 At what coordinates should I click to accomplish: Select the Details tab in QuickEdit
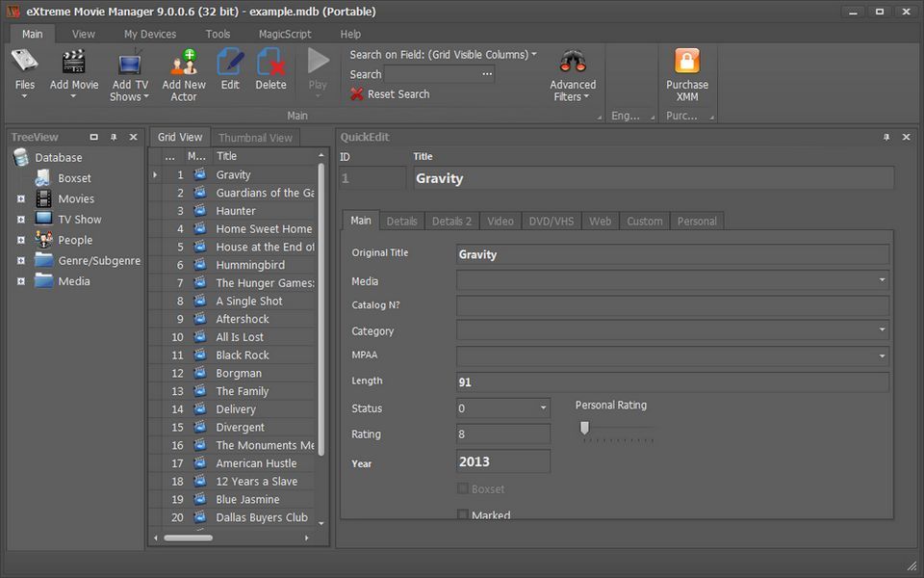[x=401, y=221]
